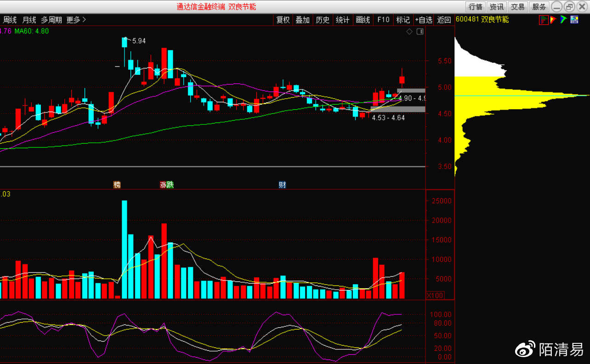Click the diamond icon above the chart
This screenshot has width=590, height=364.
coord(409,31)
